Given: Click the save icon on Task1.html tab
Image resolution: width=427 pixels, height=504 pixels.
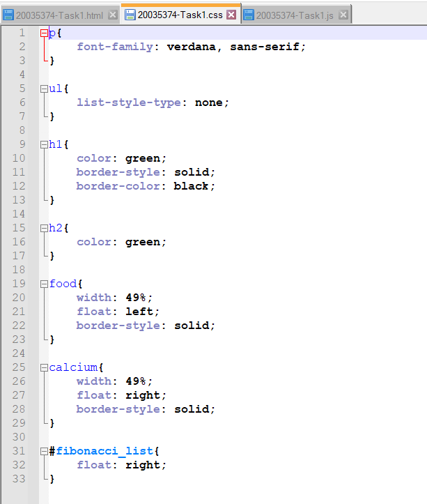Looking at the screenshot, I should [x=8, y=15].
